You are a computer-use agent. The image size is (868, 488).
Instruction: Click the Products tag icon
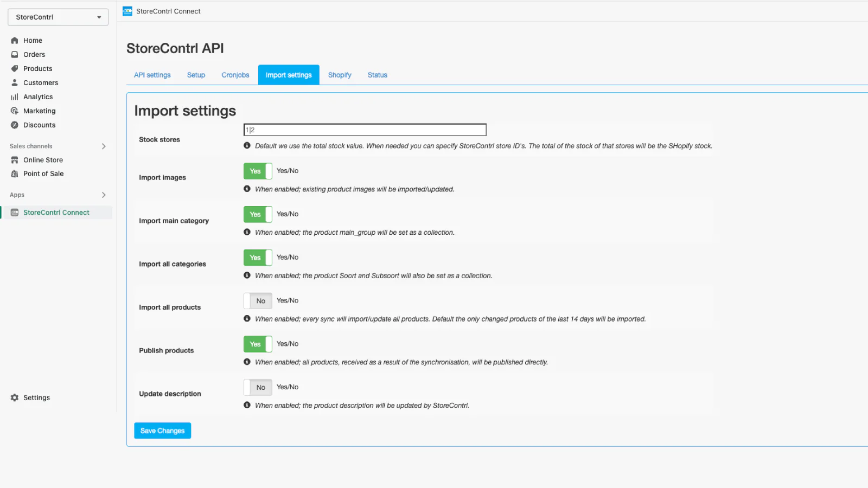(x=15, y=69)
